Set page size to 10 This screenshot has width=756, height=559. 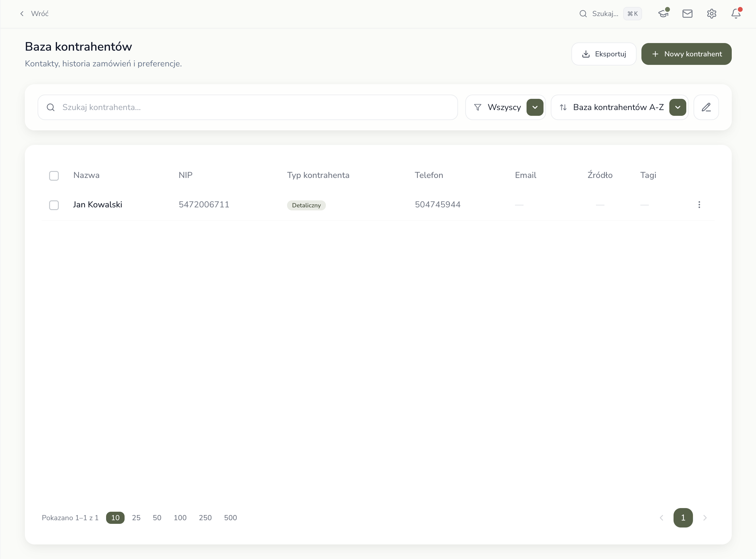115,518
